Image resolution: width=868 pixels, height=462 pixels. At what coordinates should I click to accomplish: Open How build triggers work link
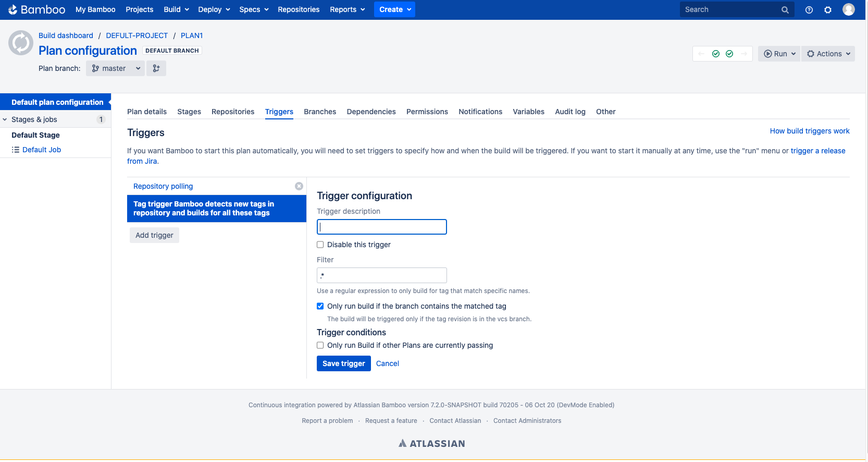point(810,131)
